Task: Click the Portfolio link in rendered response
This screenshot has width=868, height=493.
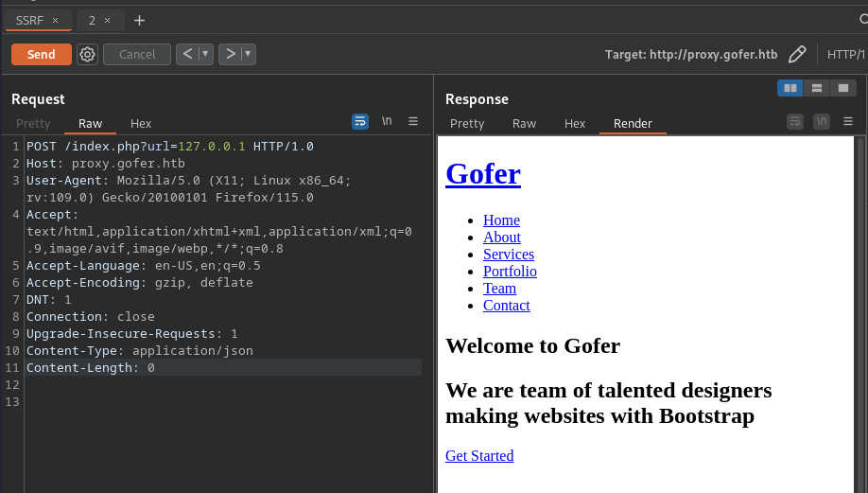Action: point(510,272)
